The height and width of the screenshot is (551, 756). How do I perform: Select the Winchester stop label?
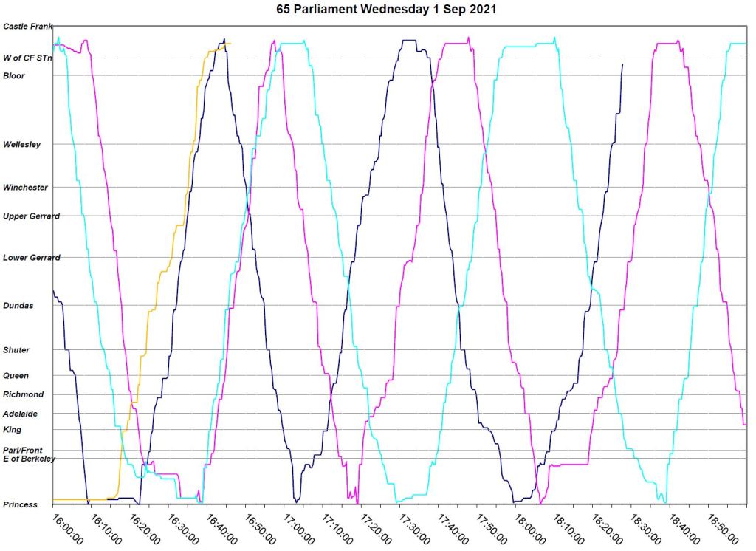[x=25, y=188]
